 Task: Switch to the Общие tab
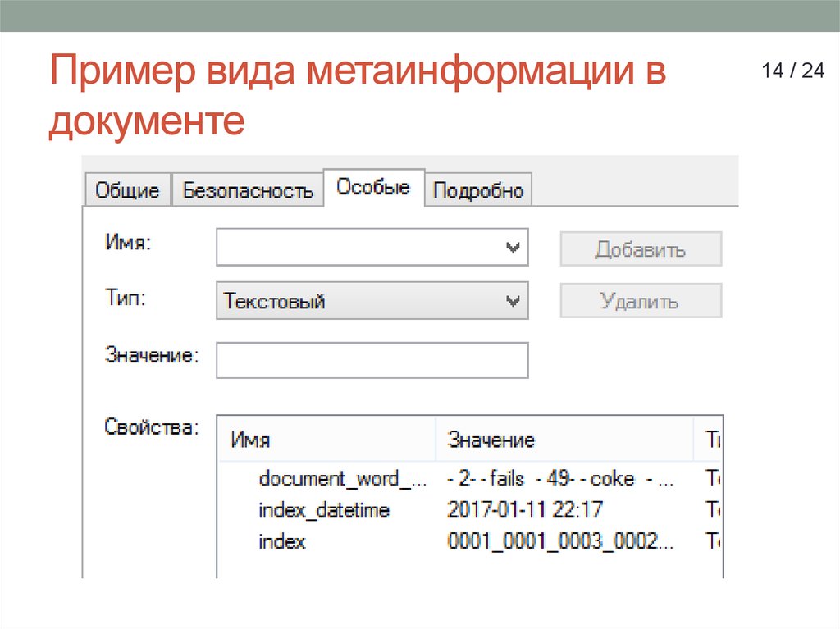point(127,190)
